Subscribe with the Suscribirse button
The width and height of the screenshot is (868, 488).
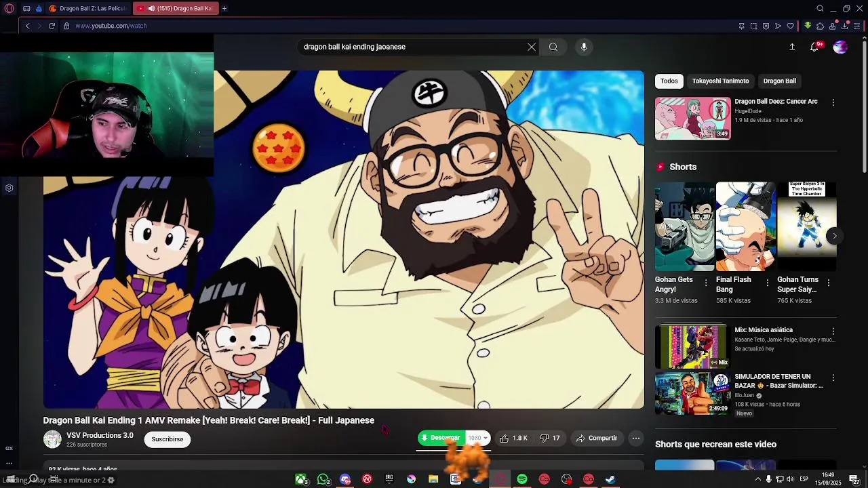point(167,439)
